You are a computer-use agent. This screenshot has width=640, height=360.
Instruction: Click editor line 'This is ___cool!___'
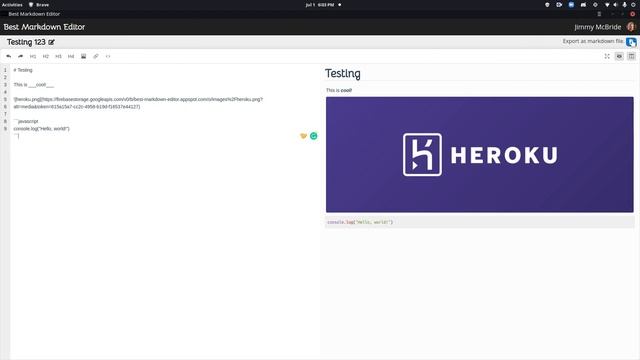[33, 85]
